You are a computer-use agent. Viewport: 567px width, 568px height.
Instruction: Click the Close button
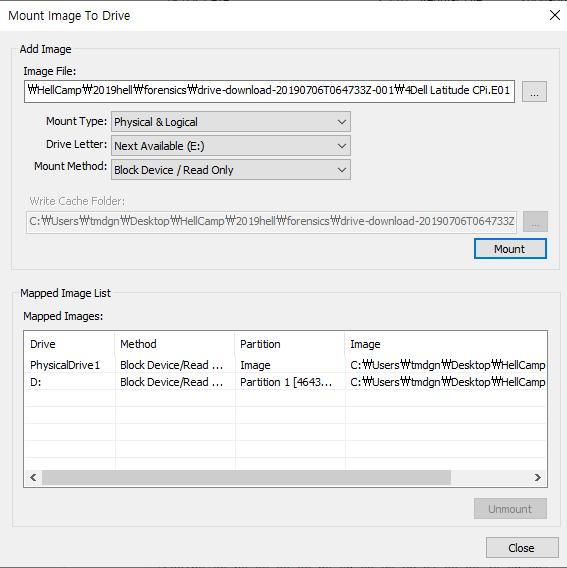(522, 548)
